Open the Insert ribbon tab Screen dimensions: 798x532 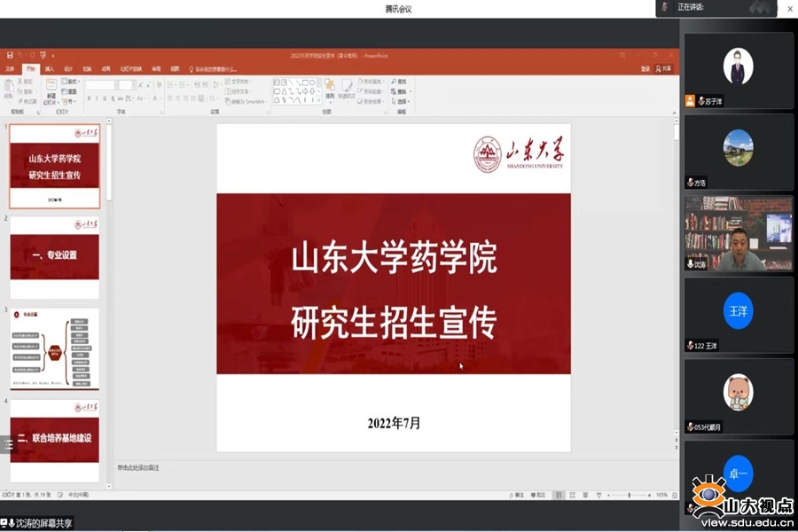(50, 68)
